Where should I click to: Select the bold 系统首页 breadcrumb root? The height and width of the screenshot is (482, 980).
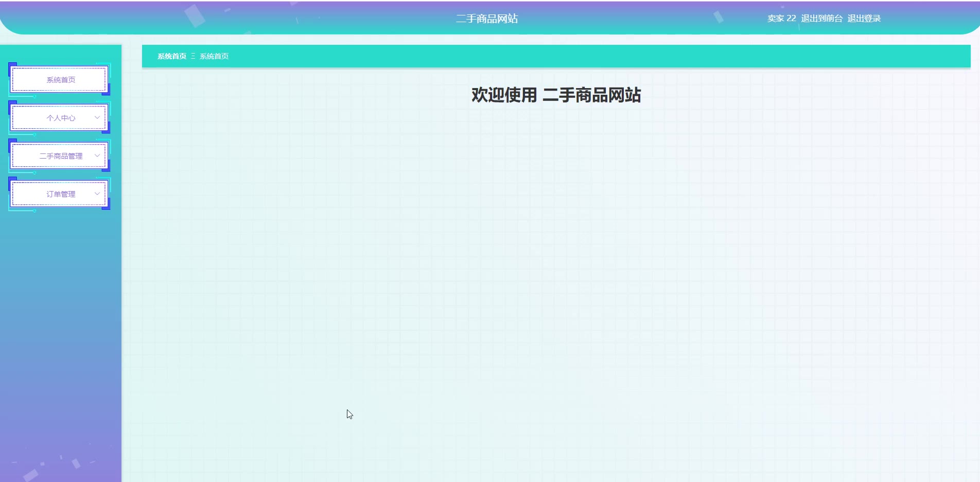click(x=172, y=56)
